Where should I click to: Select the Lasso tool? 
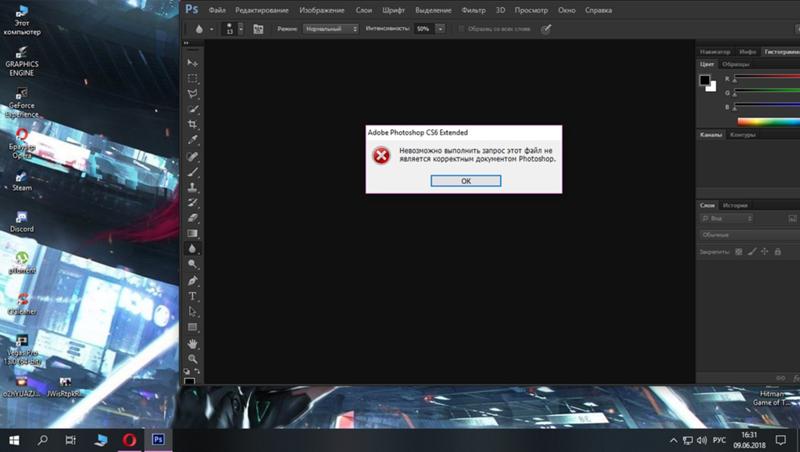pyautogui.click(x=192, y=93)
